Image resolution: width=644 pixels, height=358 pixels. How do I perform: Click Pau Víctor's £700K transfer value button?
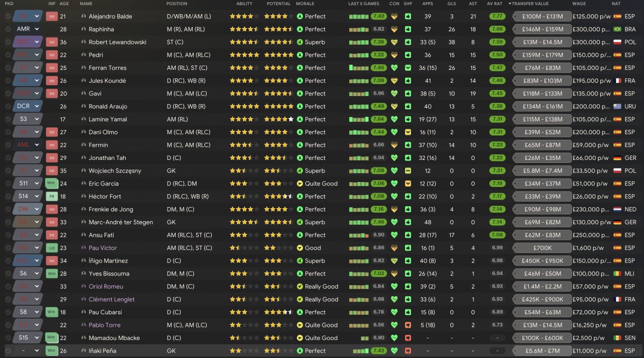[542, 248]
